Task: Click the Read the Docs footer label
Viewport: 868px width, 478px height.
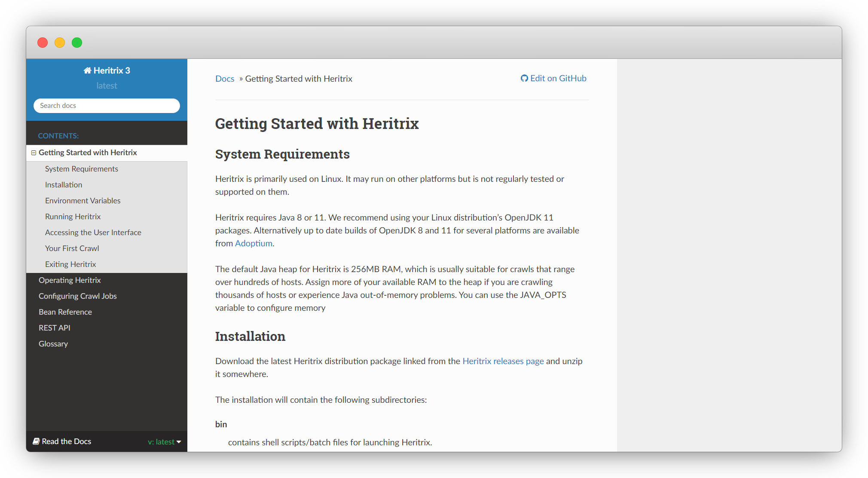Action: [x=67, y=441]
